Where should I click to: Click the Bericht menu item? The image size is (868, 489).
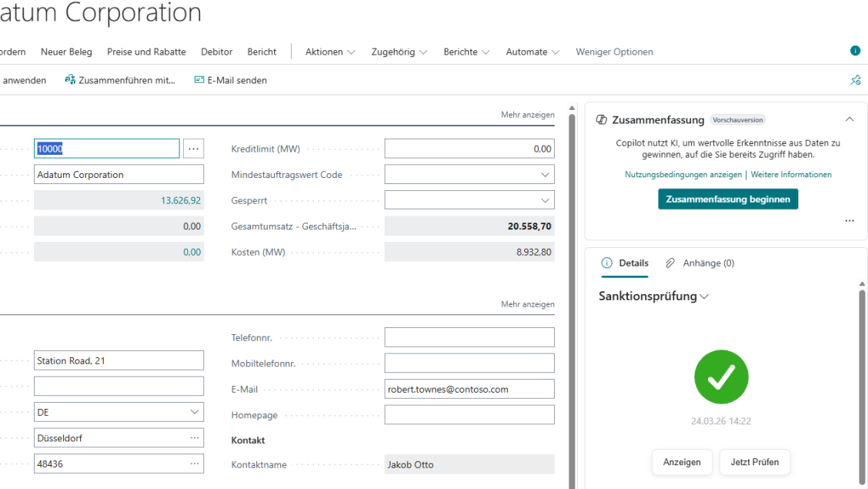coord(262,52)
